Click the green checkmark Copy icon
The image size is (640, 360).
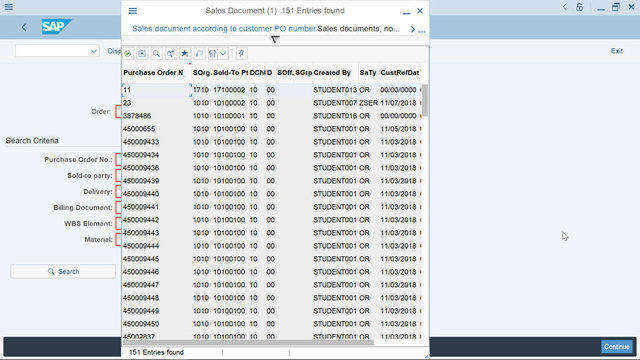[x=128, y=53]
